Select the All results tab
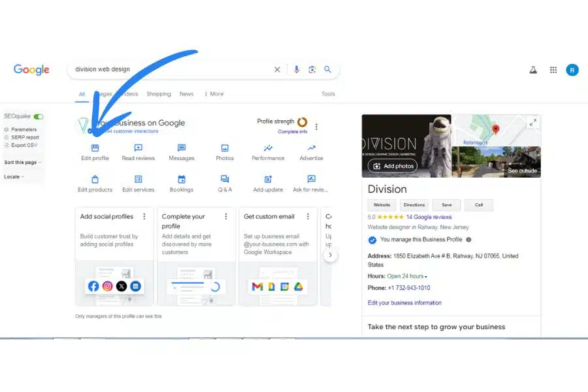Viewport: 588px width, 392px height. [82, 94]
